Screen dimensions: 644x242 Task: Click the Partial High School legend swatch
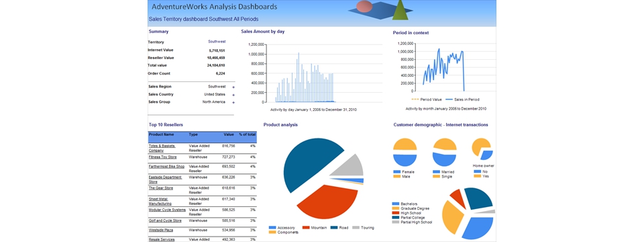pyautogui.click(x=396, y=222)
